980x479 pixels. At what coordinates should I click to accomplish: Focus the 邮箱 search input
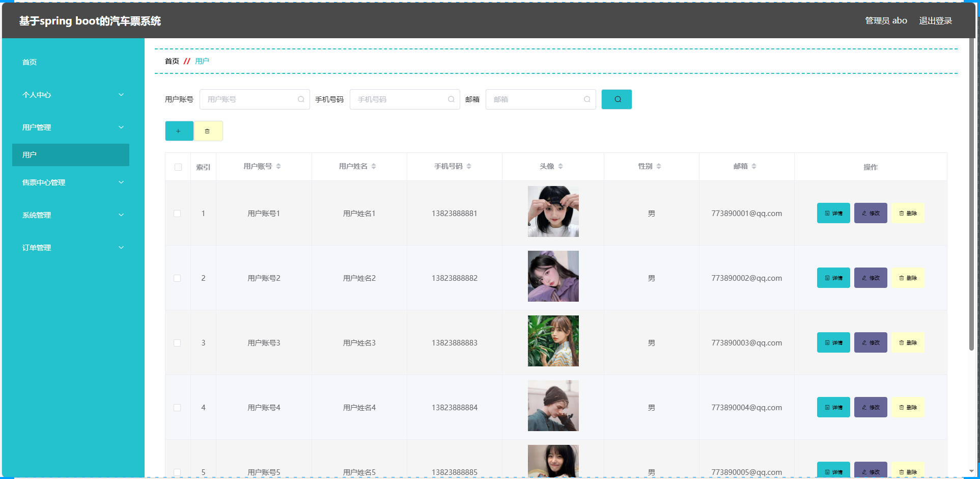[x=541, y=99]
